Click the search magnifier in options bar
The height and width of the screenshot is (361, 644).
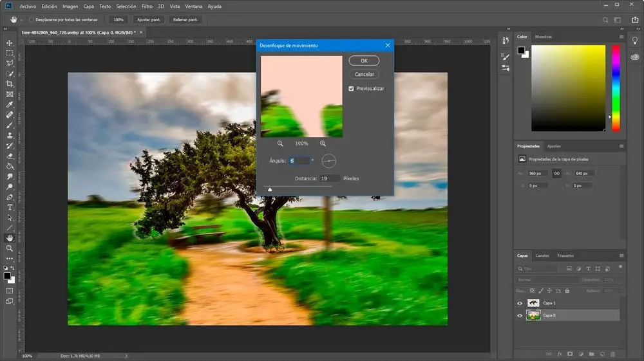605,20
